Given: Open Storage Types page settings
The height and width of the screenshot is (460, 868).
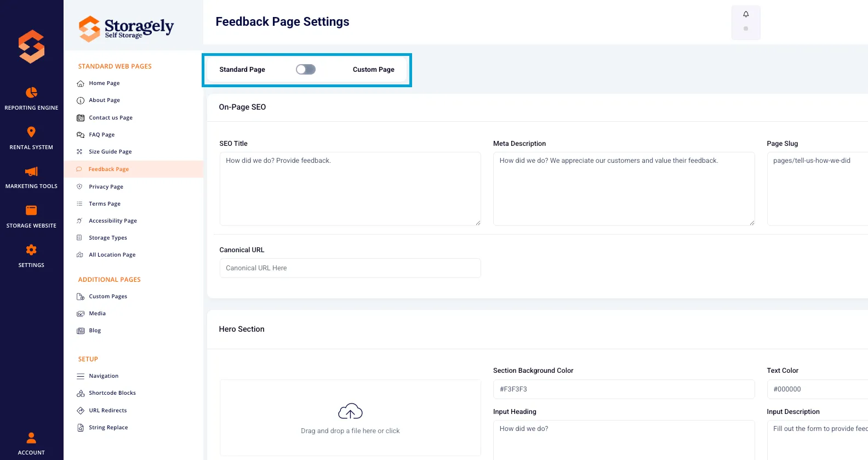Looking at the screenshot, I should tap(108, 238).
